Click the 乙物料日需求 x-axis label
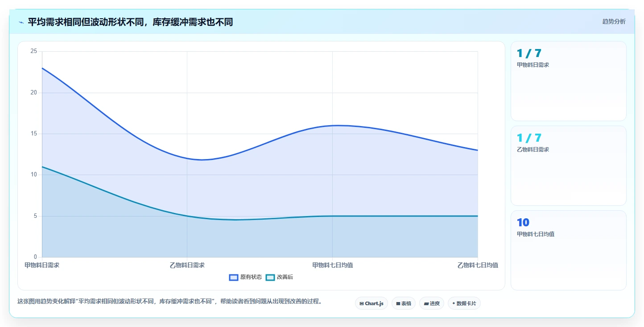 click(187, 265)
